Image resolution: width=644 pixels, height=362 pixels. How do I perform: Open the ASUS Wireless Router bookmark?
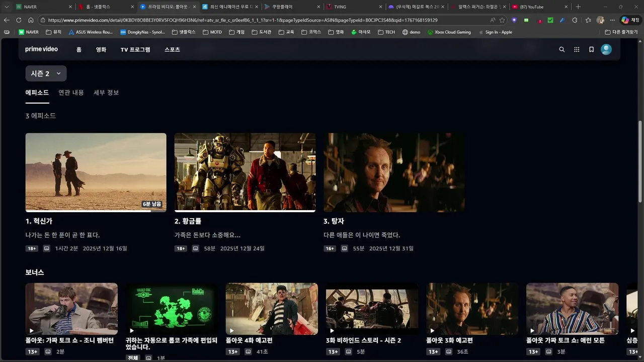(91, 32)
